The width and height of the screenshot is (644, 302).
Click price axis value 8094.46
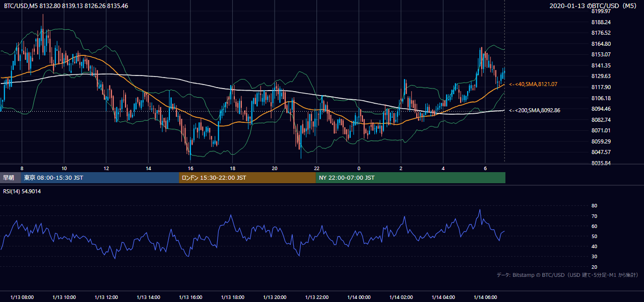[x=601, y=109]
